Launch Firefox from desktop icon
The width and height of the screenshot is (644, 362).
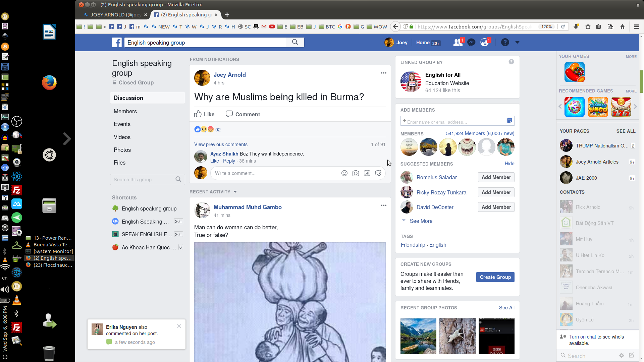(x=49, y=82)
